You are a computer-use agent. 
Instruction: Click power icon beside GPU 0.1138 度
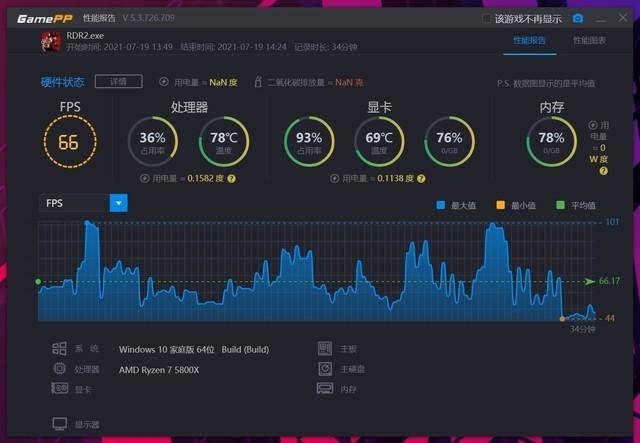pos(334,178)
